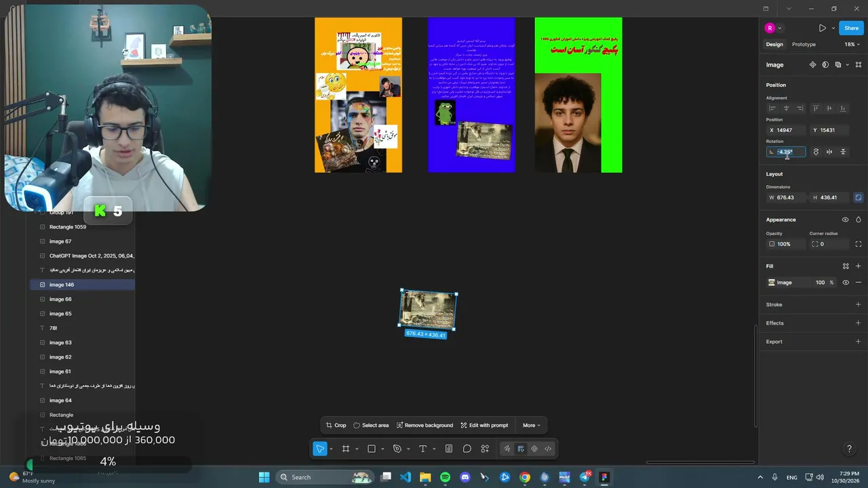868x488 pixels.
Task: Click Edit with prompt
Action: point(484,426)
